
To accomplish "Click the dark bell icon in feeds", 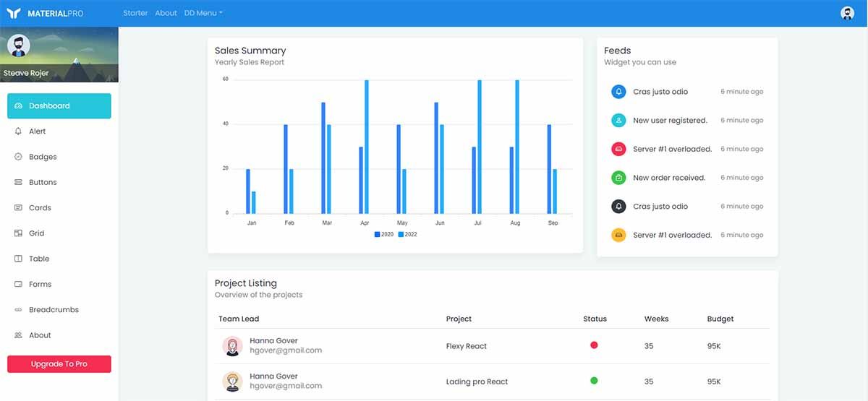I will 618,207.
